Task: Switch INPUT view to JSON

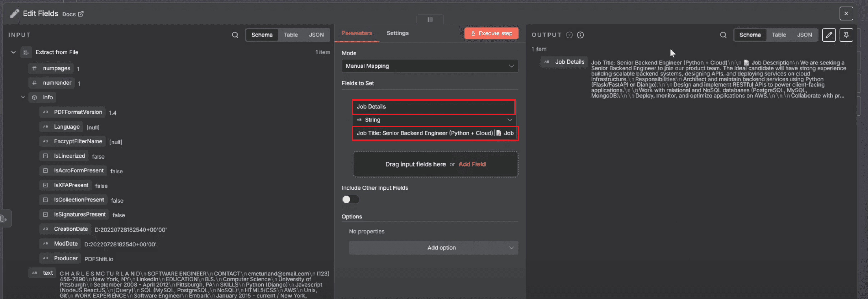Action: (x=316, y=35)
